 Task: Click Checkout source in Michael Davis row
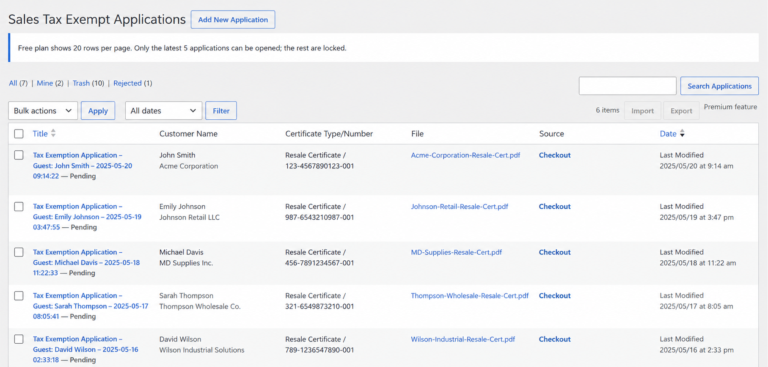(x=555, y=252)
